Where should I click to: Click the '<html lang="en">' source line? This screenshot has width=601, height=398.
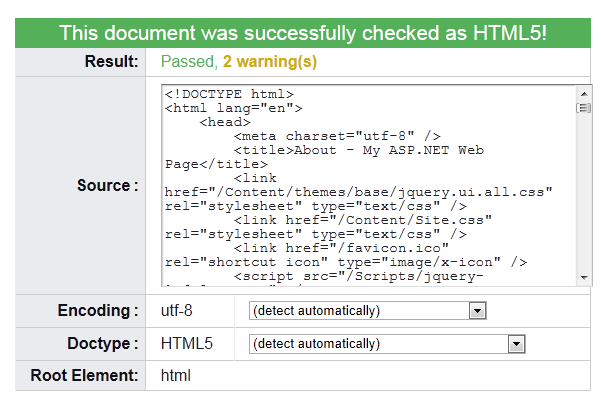[x=233, y=108]
